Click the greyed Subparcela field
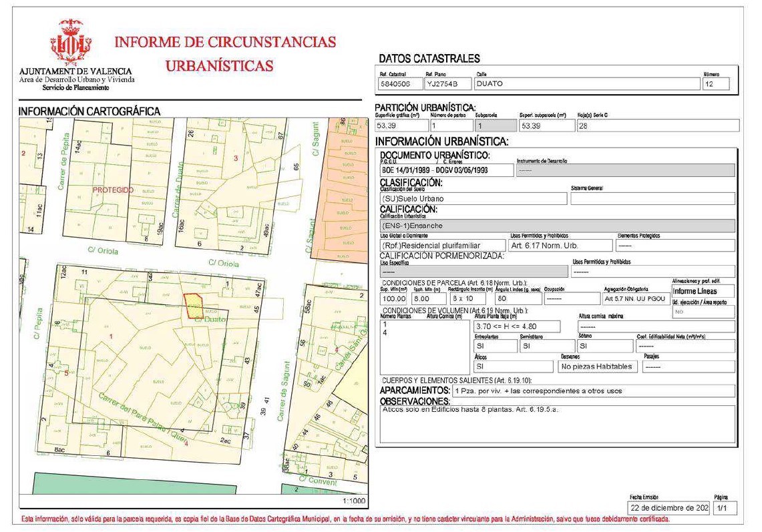Viewport: 762px width, 532px height. click(x=496, y=126)
